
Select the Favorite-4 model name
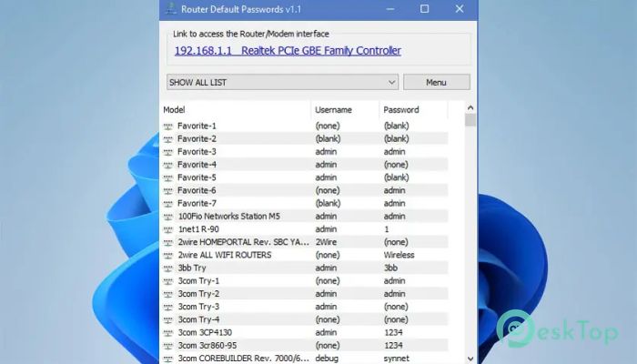(197, 165)
